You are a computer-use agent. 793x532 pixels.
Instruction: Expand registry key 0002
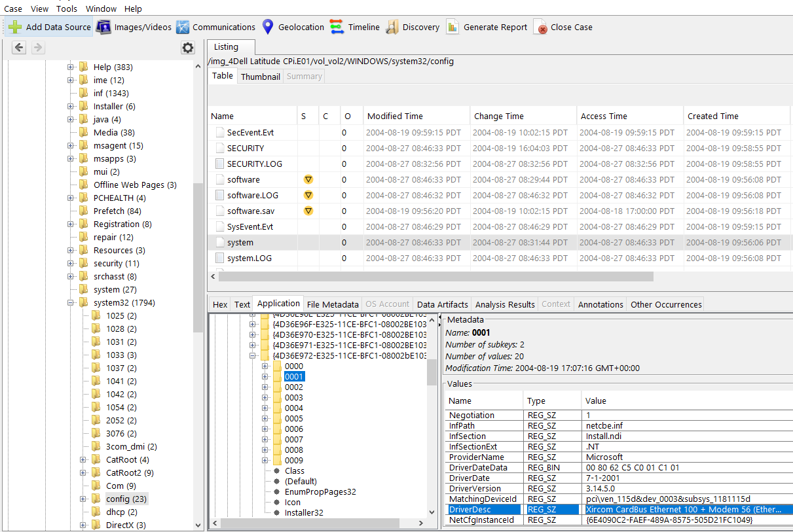click(265, 387)
